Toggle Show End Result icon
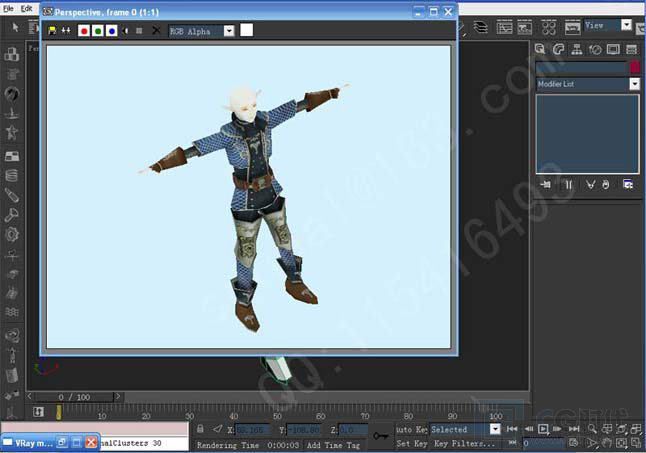This screenshot has height=453, width=646. point(569,184)
